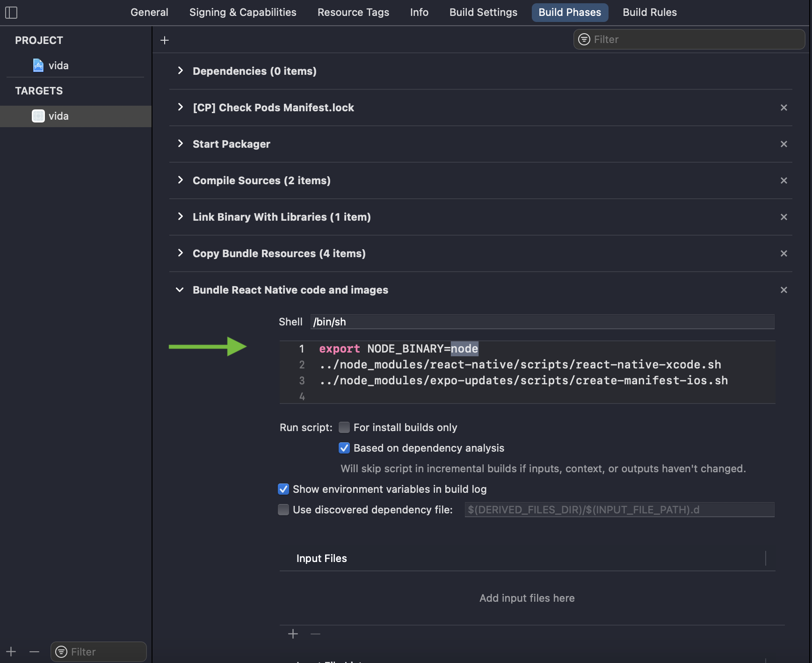The height and width of the screenshot is (663, 812).
Task: Expand Link Binary With Libraries section
Action: point(181,216)
